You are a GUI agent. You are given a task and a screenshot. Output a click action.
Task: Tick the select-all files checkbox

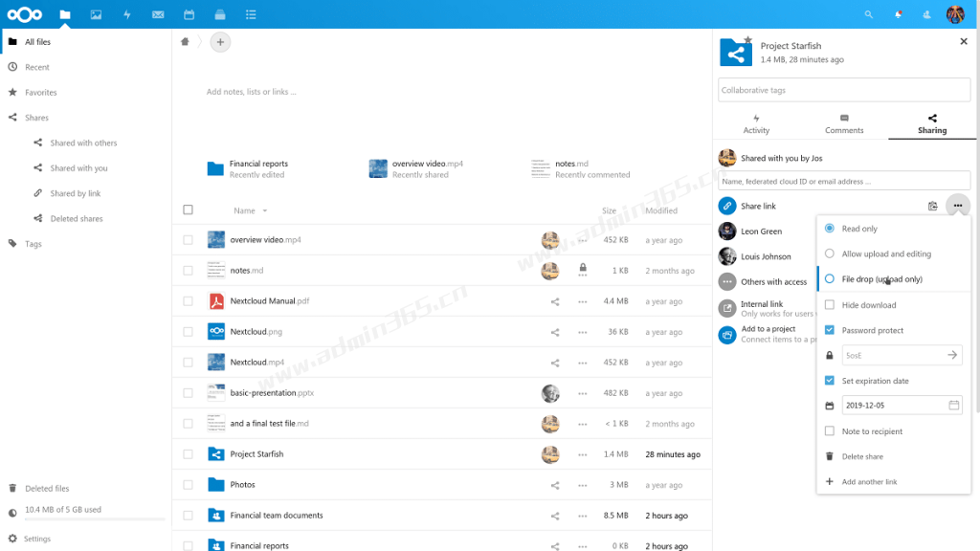[x=189, y=209]
